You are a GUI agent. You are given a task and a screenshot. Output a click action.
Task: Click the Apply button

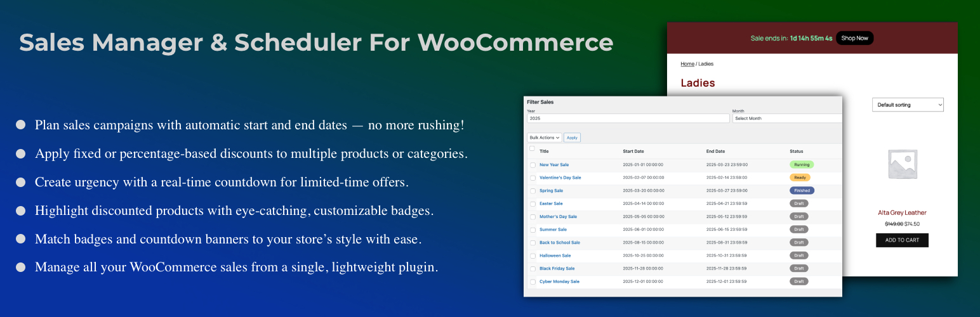coord(573,138)
